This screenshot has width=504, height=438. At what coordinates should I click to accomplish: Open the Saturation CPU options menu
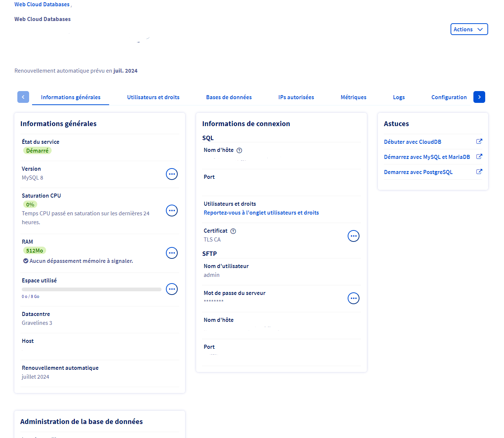(172, 211)
